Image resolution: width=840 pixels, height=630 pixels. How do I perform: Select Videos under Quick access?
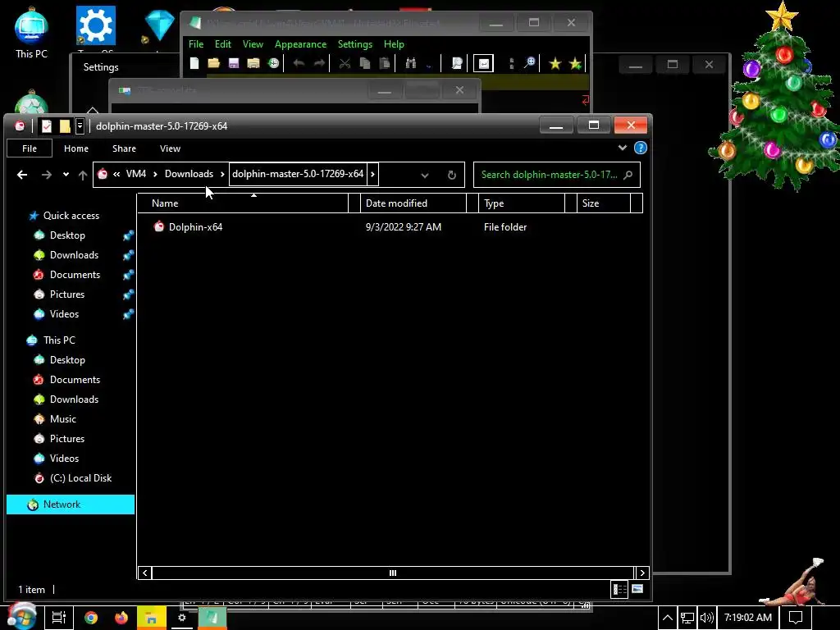pos(64,314)
